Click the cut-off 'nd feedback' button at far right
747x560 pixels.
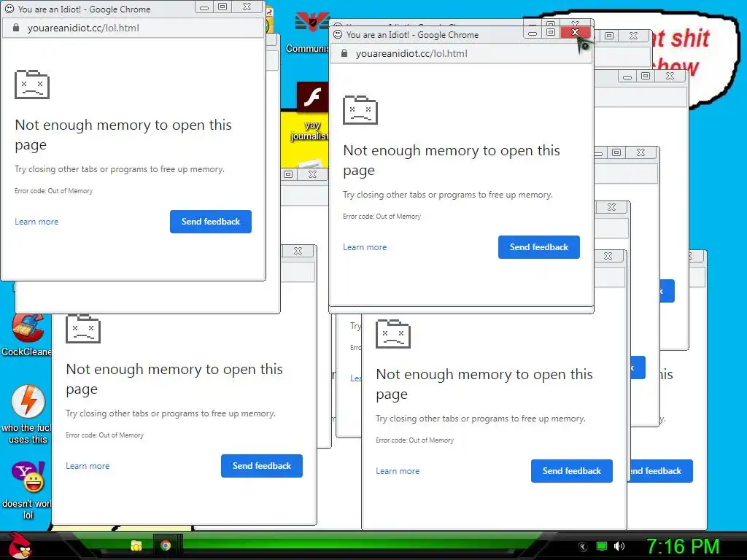659,471
